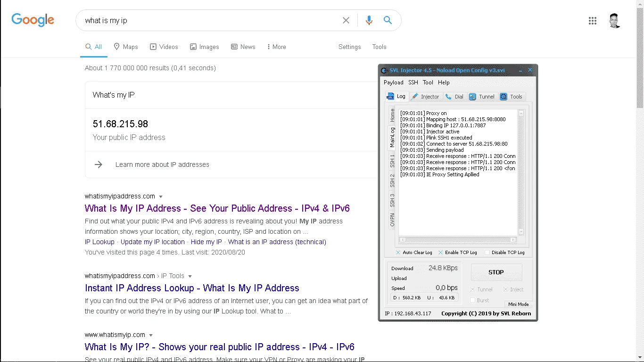The width and height of the screenshot is (644, 362).
Task: Click the SVL Injector title bar app icon
Action: (x=384, y=70)
